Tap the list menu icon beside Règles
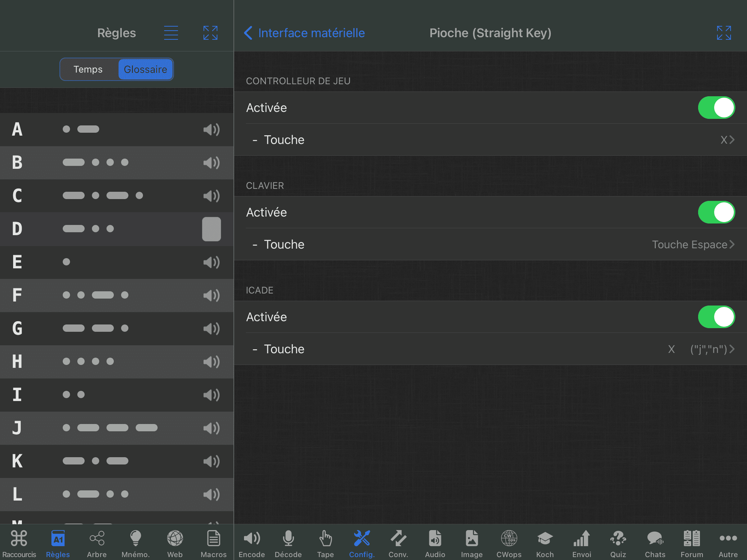This screenshot has height=560, width=747. tap(171, 33)
